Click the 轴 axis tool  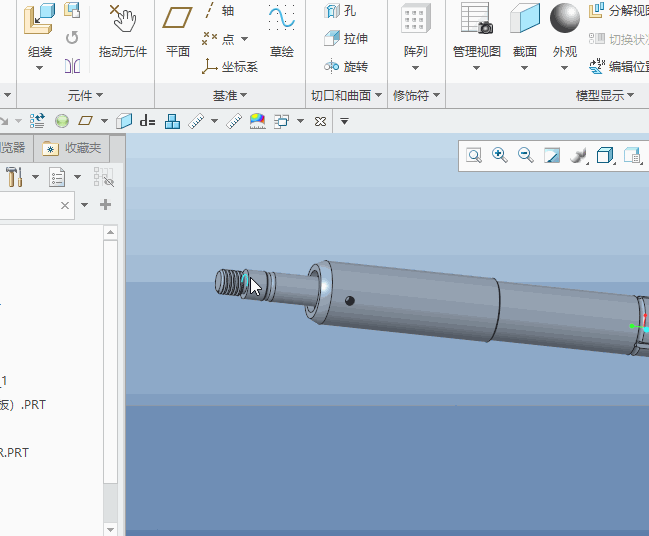point(220,11)
